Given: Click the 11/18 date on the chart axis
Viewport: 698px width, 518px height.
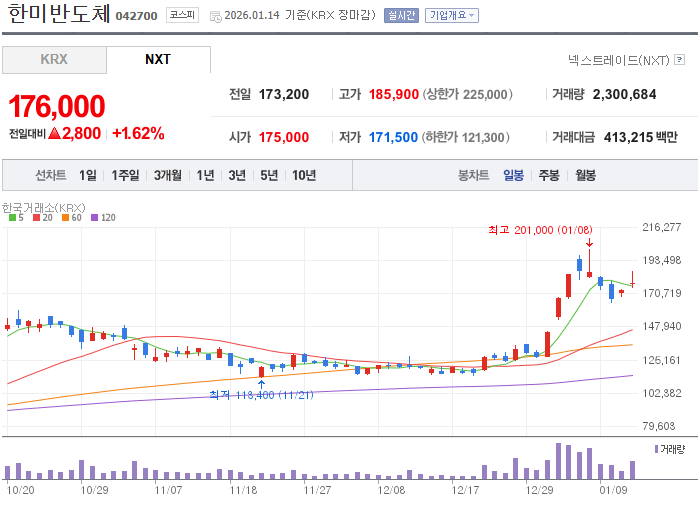Looking at the screenshot, I should click(x=243, y=490).
